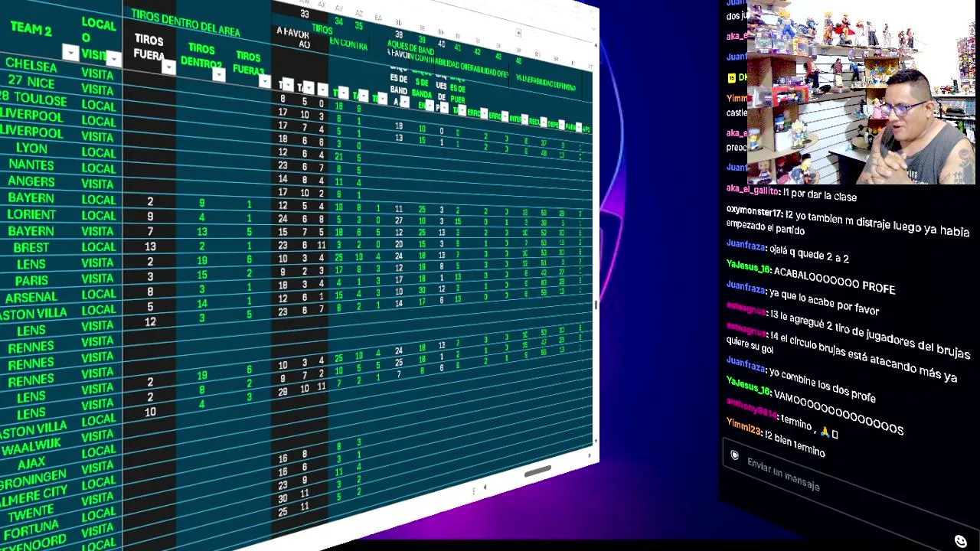Click the horizontal scrollbar right arrow
This screenshot has width=980, height=551.
tap(590, 455)
